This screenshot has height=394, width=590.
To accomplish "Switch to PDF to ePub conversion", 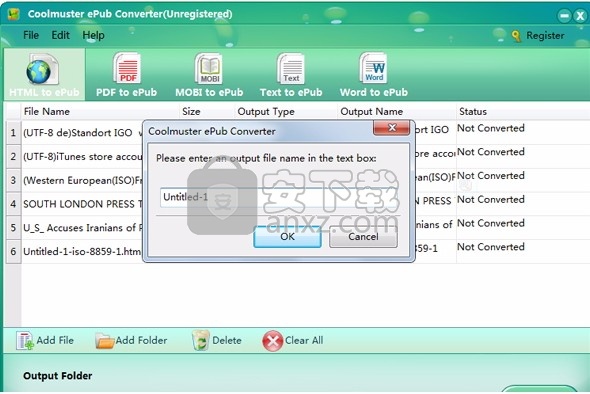I will click(126, 75).
